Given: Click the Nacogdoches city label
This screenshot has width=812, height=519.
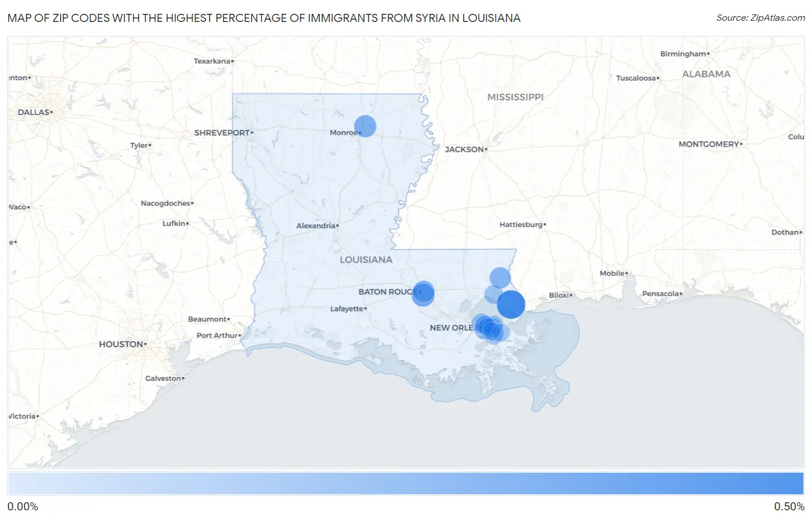Looking at the screenshot, I should coord(166,203).
